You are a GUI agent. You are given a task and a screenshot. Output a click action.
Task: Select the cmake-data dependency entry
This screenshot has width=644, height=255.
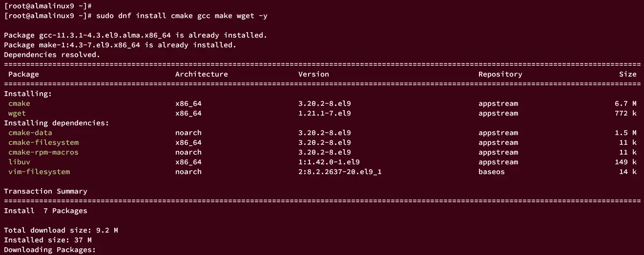point(30,133)
